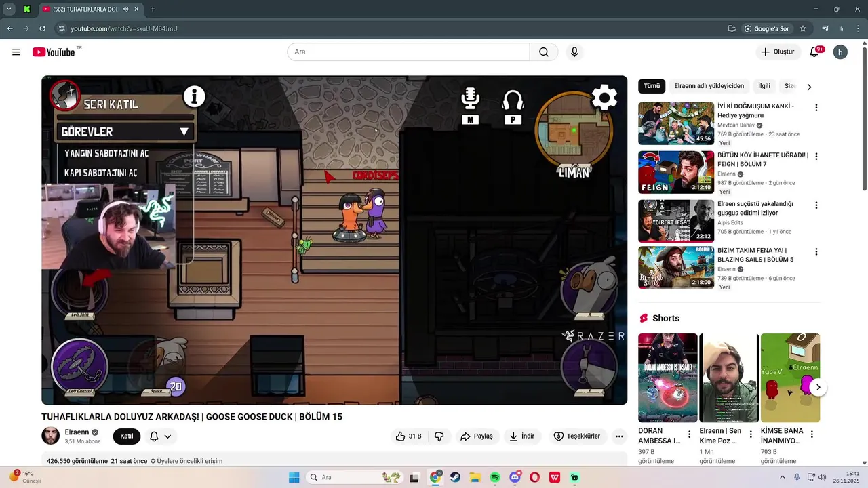This screenshot has width=868, height=488.
Task: Open options for BİZİM TAKIM FENA video
Action: pyautogui.click(x=816, y=251)
